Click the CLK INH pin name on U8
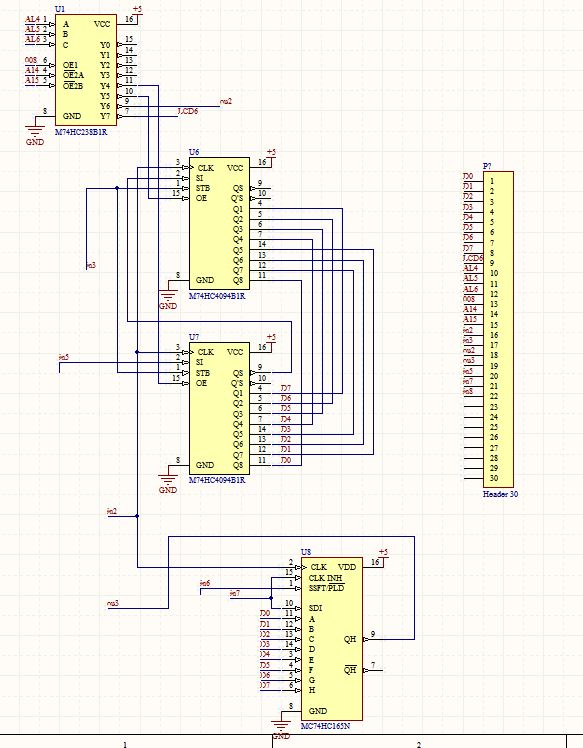The width and height of the screenshot is (583, 748). tap(325, 578)
